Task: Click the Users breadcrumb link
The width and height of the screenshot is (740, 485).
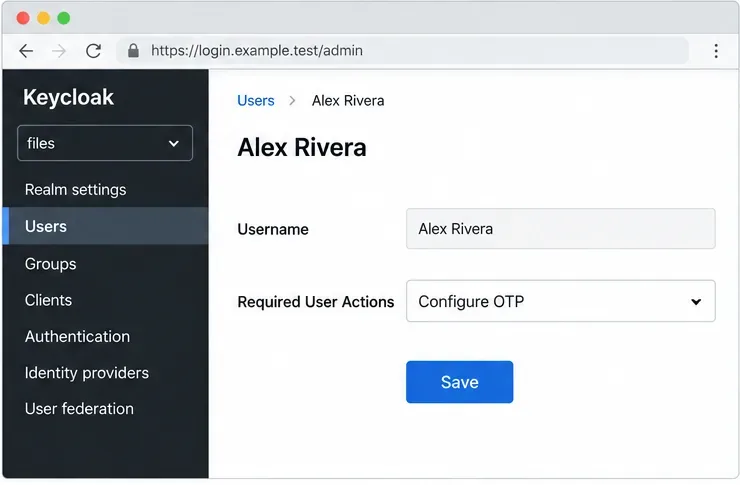Action: pyautogui.click(x=256, y=100)
